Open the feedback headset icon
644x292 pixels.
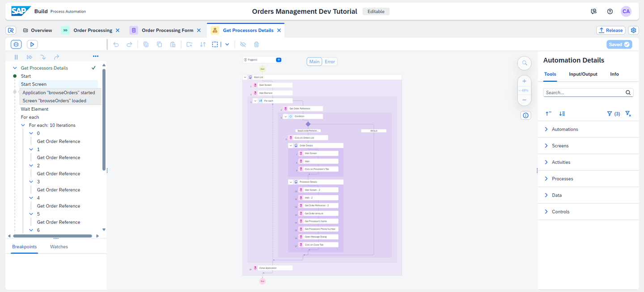594,12
